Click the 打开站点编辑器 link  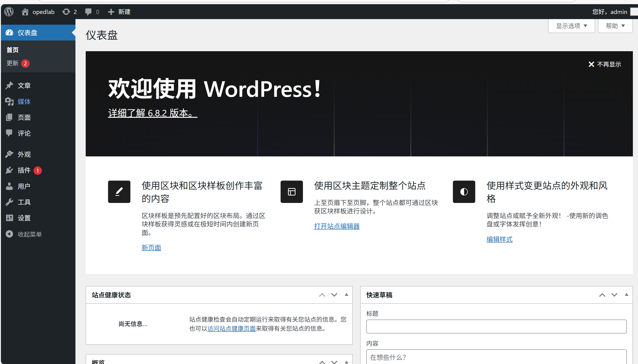click(337, 226)
